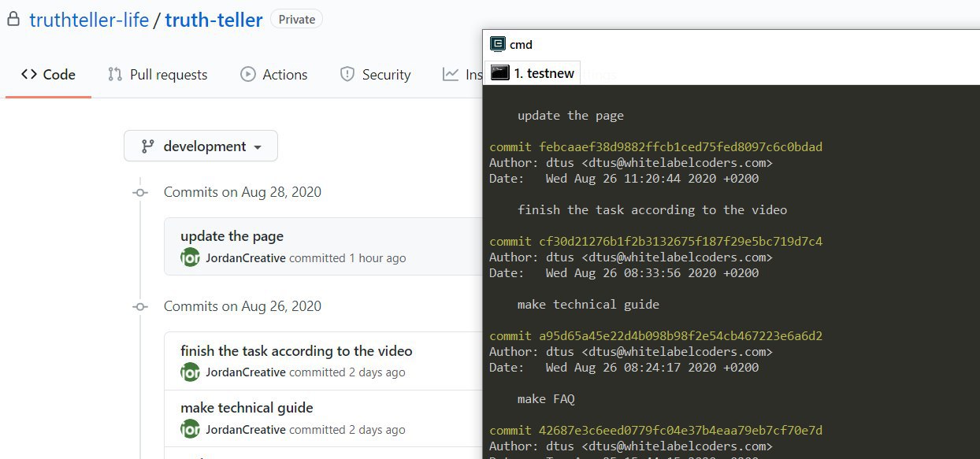Open the truth-teller repository link
The width and height of the screenshot is (980, 459).
coord(213,20)
